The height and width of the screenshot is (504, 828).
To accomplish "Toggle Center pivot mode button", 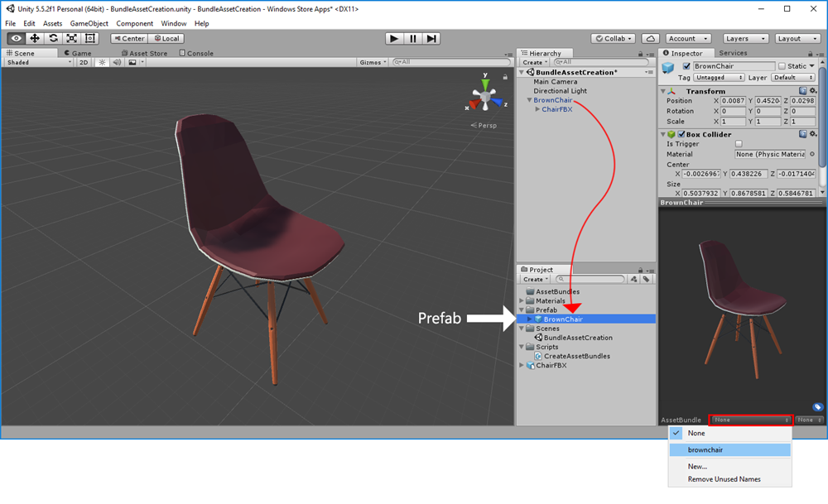I will coord(129,39).
